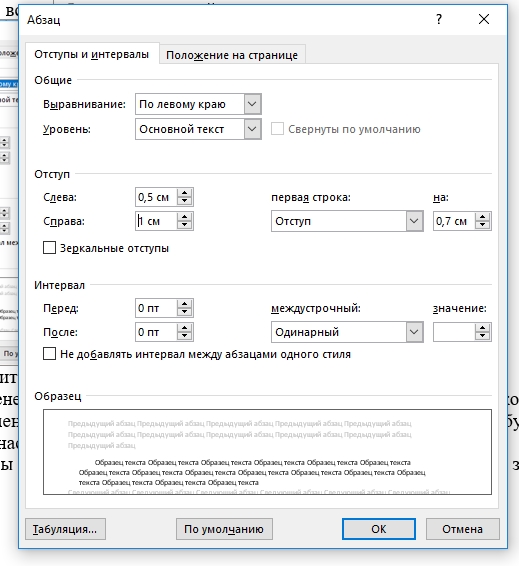Decrease После spacing with down arrow

click(185, 336)
